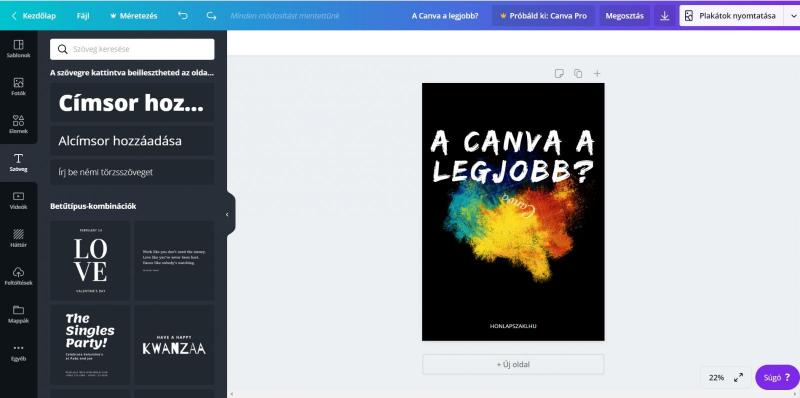This screenshot has height=398, width=800.
Task: Open the Sablonok templates panel
Action: [x=18, y=49]
